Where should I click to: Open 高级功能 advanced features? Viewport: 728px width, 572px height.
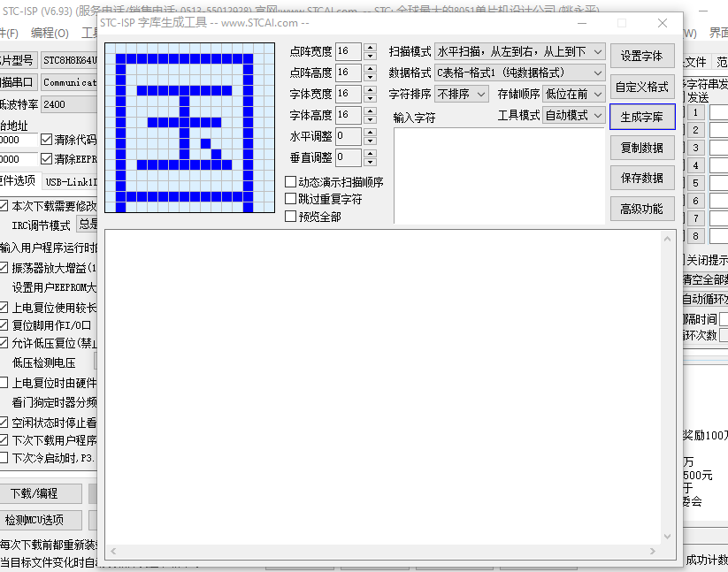(x=642, y=209)
